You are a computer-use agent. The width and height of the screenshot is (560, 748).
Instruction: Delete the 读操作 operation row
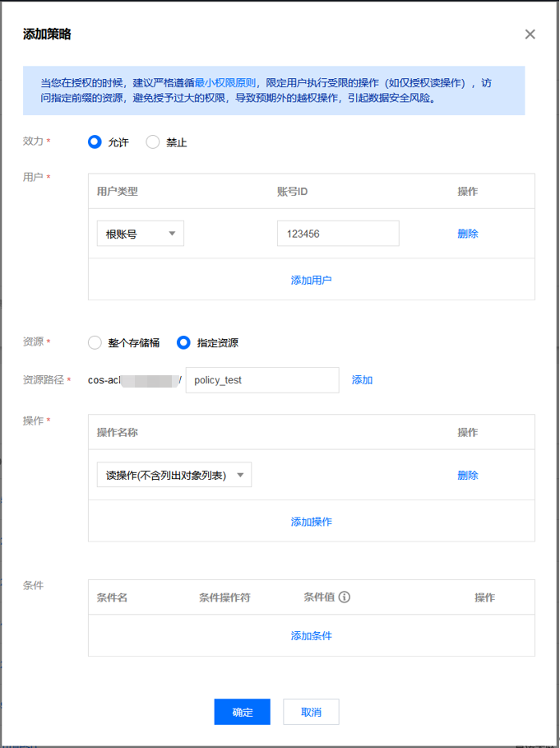467,475
